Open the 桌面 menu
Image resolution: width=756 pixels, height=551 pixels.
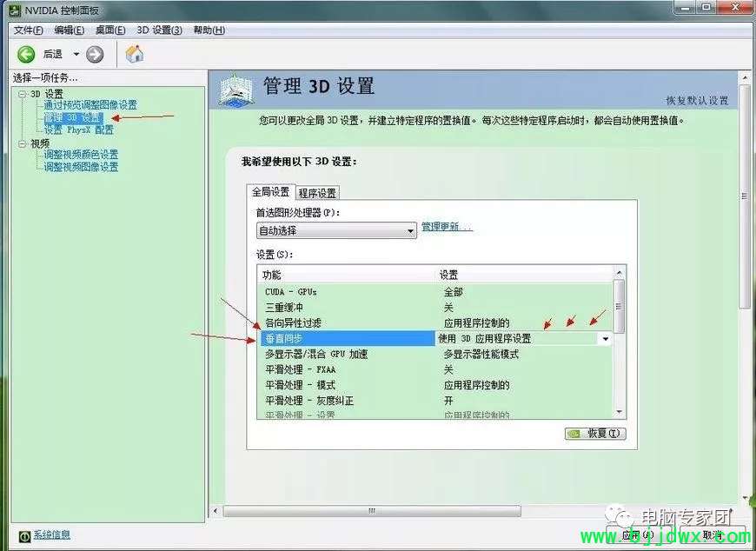110,30
